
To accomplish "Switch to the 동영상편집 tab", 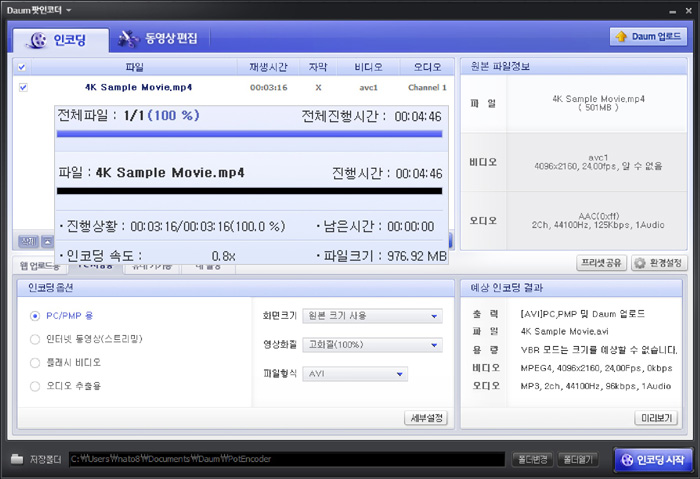I will [x=160, y=39].
